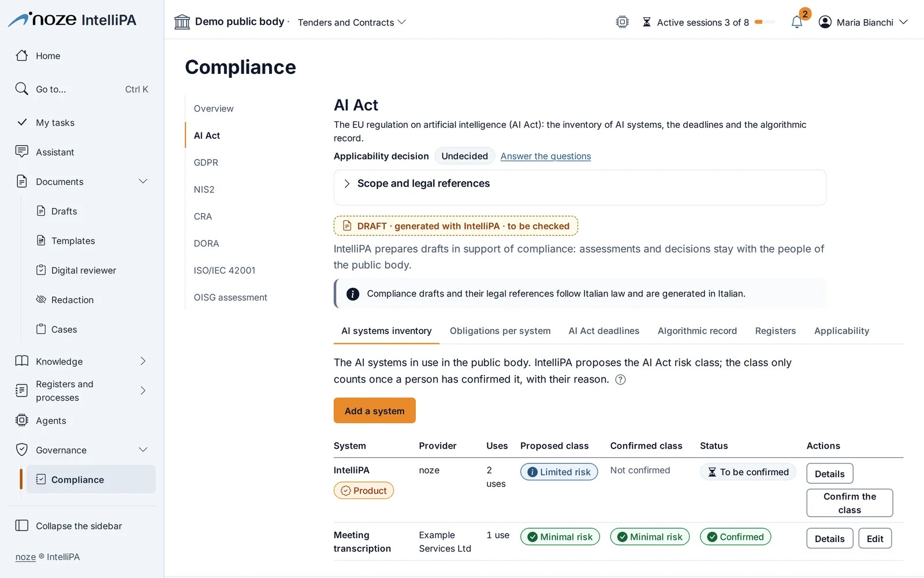The image size is (924, 578).
Task: Click the Assistant chat icon
Action: click(22, 151)
